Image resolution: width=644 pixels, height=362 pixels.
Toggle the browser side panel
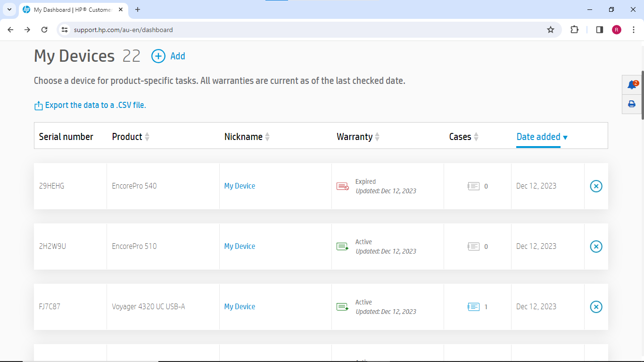[599, 30]
